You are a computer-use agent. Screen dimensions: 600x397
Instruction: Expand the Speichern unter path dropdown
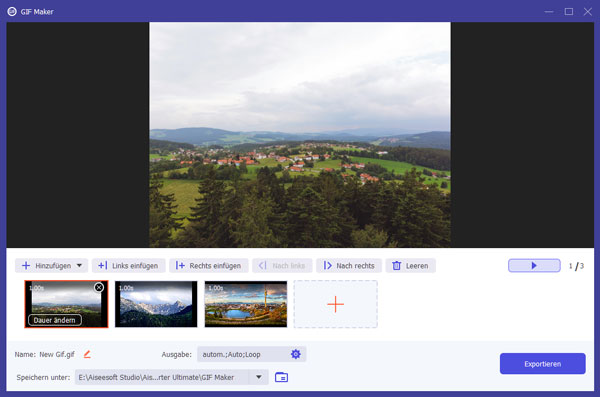click(259, 377)
